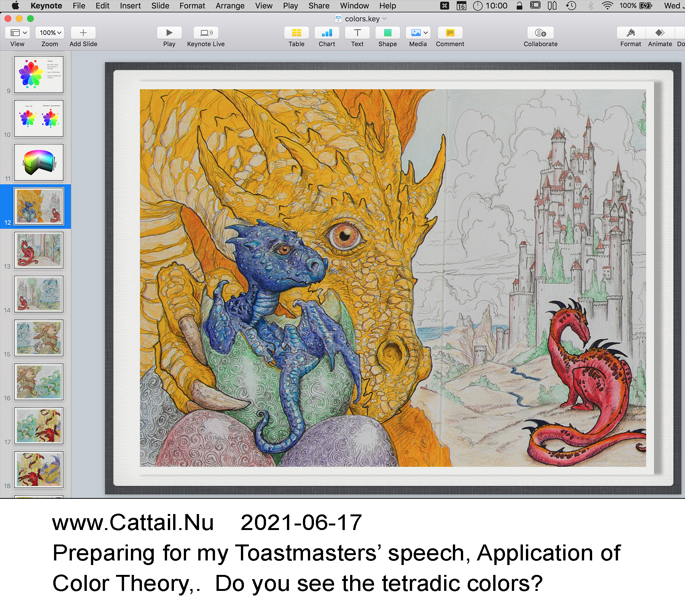Screen dimensions: 685x616
Task: Open the Keynote application menu
Action: click(46, 6)
